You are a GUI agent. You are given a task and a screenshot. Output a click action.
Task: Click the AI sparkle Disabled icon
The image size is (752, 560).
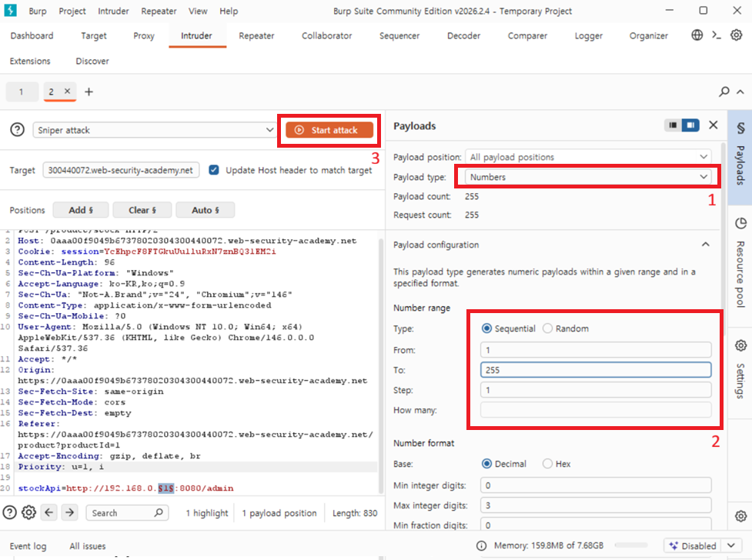673,545
